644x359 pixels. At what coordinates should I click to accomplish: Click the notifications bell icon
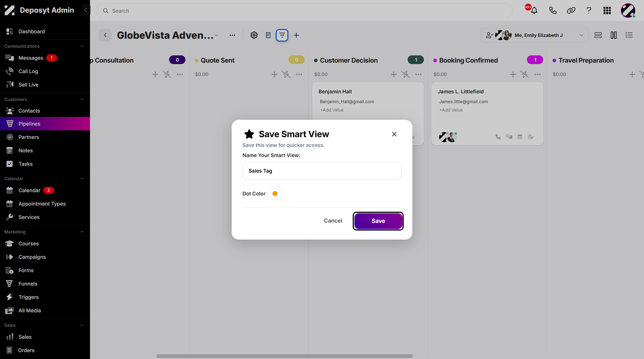click(534, 10)
